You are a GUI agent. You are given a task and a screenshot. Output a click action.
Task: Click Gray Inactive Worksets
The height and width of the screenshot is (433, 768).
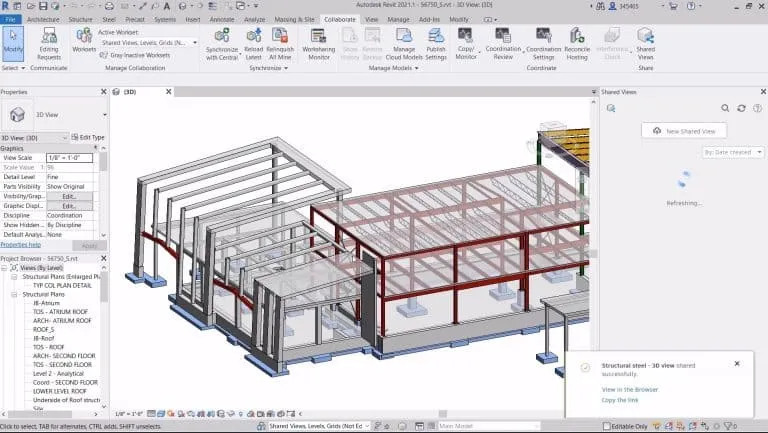click(135, 55)
